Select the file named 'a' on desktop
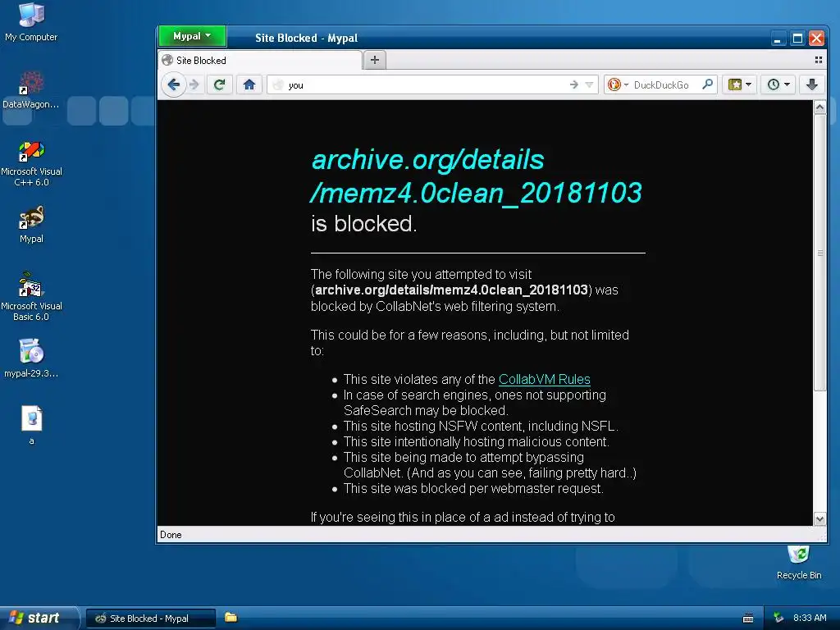840x630 pixels. (31, 426)
